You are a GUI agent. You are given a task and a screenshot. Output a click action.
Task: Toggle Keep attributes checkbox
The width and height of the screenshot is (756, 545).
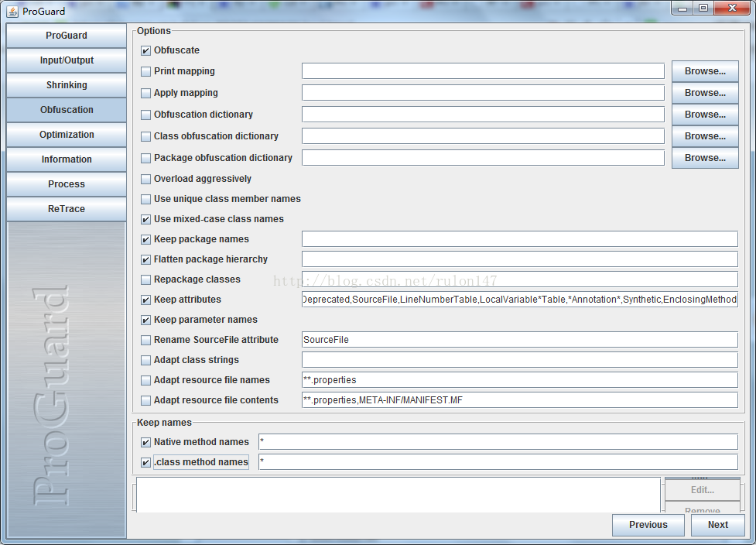coord(145,300)
